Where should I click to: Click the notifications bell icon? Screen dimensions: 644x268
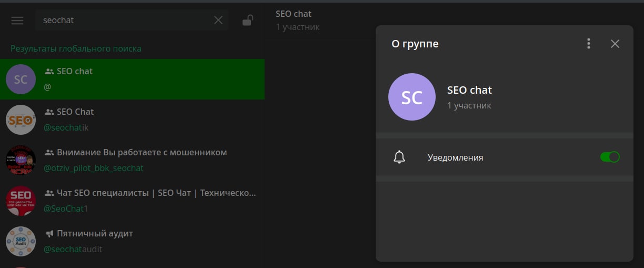(x=399, y=157)
